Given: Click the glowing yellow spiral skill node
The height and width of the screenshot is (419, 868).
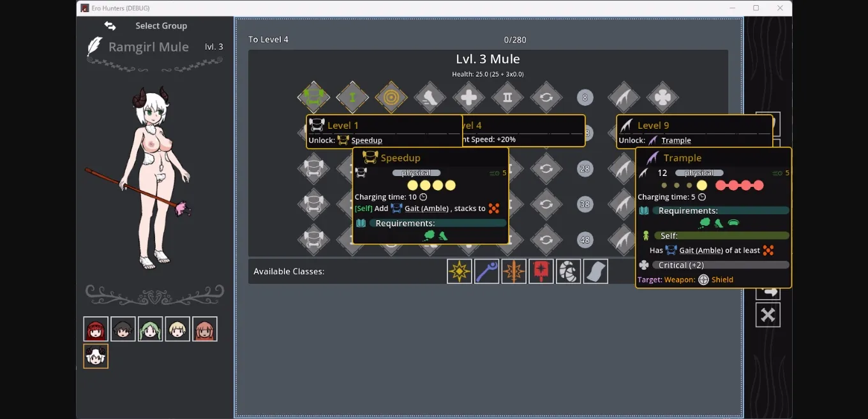Looking at the screenshot, I should pyautogui.click(x=391, y=98).
